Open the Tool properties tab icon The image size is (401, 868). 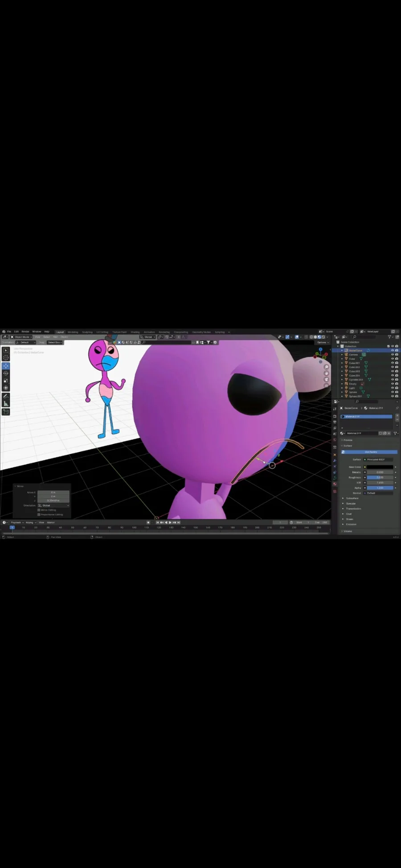(x=335, y=409)
